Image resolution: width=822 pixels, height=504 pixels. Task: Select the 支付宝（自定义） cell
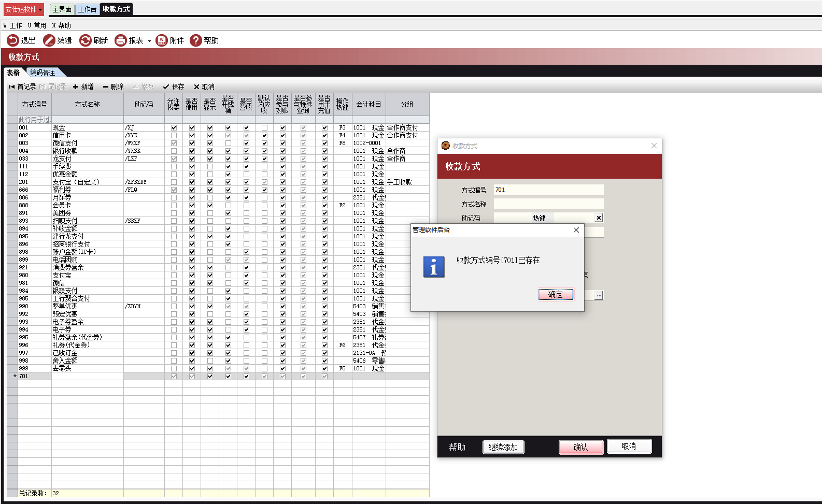pyautogui.click(x=88, y=182)
